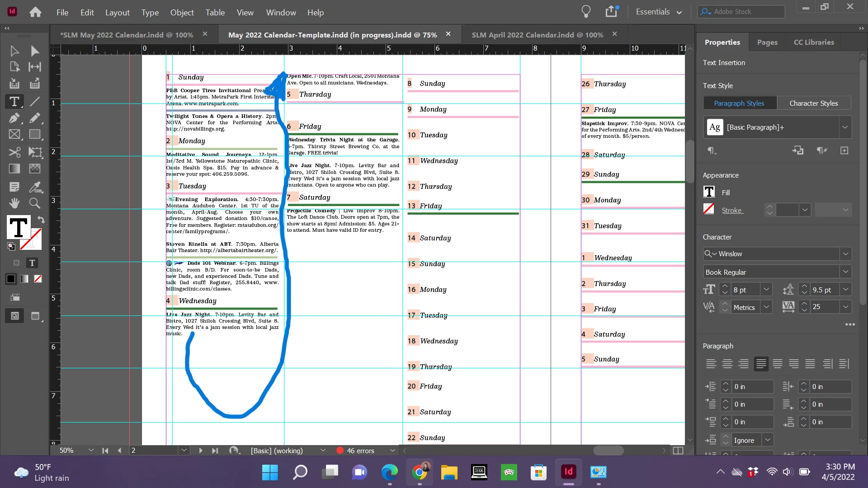Open the font family Winslow dropdown
This screenshot has width=868, height=488.
[845, 254]
